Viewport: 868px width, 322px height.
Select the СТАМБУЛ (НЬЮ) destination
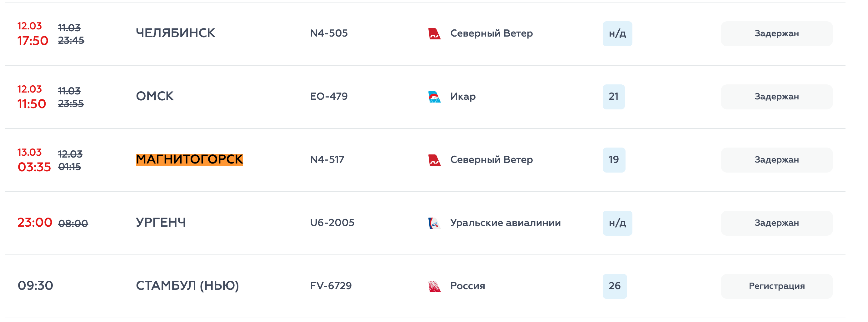click(x=188, y=286)
